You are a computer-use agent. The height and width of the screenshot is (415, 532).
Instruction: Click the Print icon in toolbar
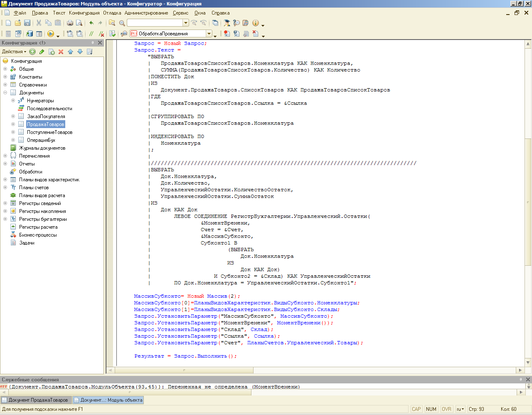70,23
